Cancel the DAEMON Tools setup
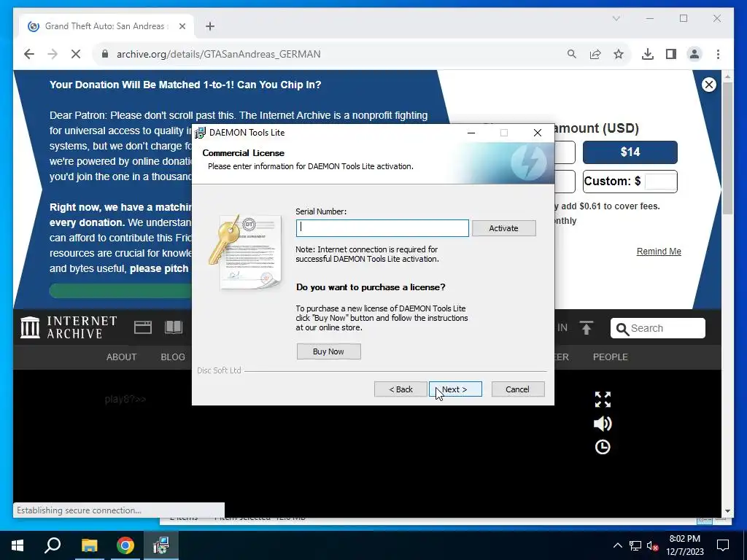747x560 pixels. (517, 389)
